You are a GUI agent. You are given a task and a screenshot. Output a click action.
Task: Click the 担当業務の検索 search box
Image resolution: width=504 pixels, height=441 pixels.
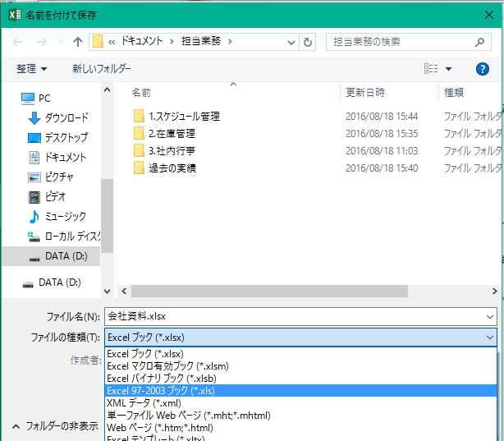[408, 42]
